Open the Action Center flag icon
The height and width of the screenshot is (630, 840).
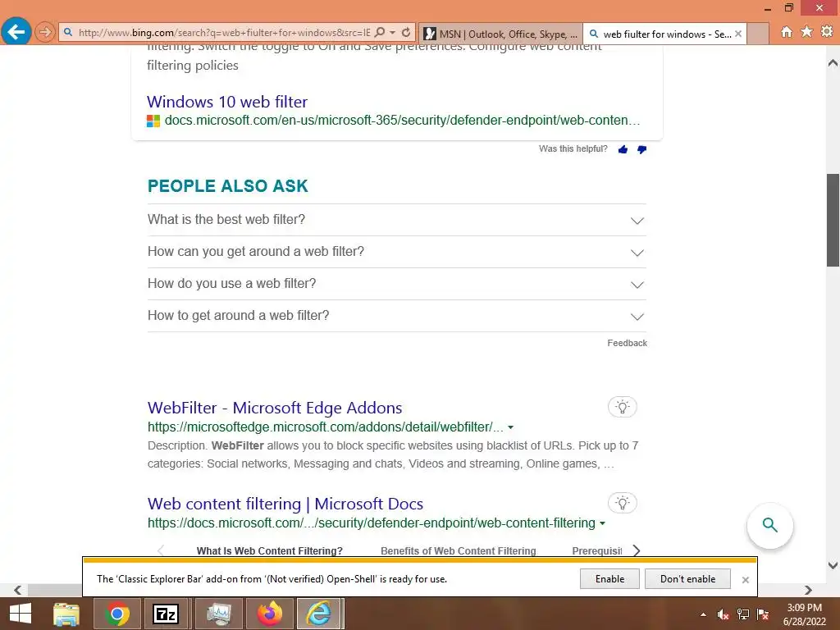click(763, 614)
